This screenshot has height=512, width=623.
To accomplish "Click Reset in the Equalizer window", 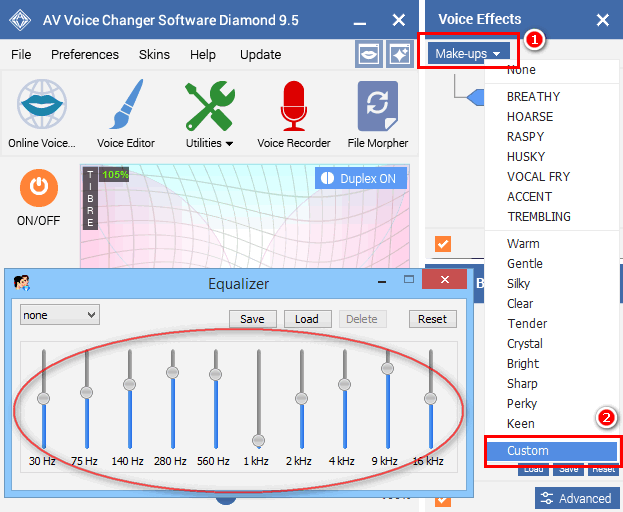I will 433,319.
